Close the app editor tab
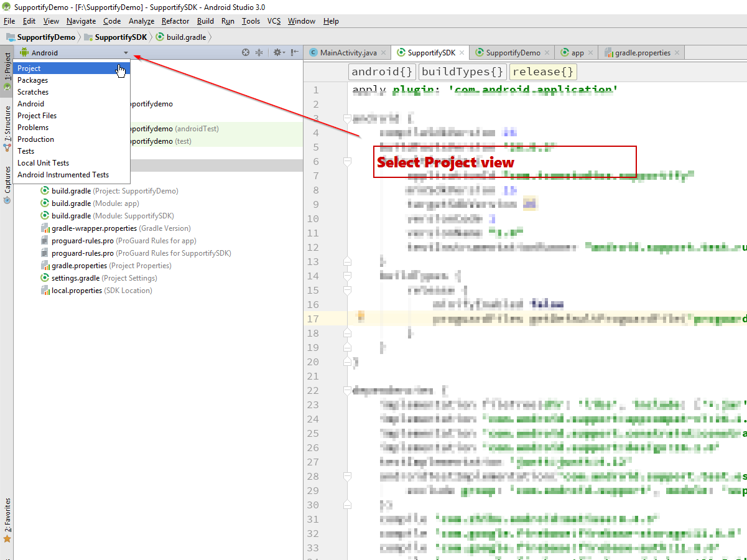747x560 pixels. pyautogui.click(x=590, y=53)
